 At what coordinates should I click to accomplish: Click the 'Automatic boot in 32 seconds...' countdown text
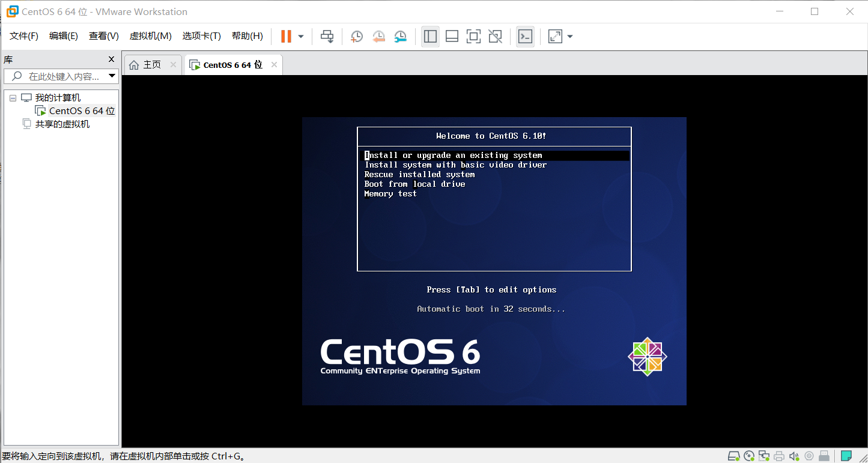point(491,309)
